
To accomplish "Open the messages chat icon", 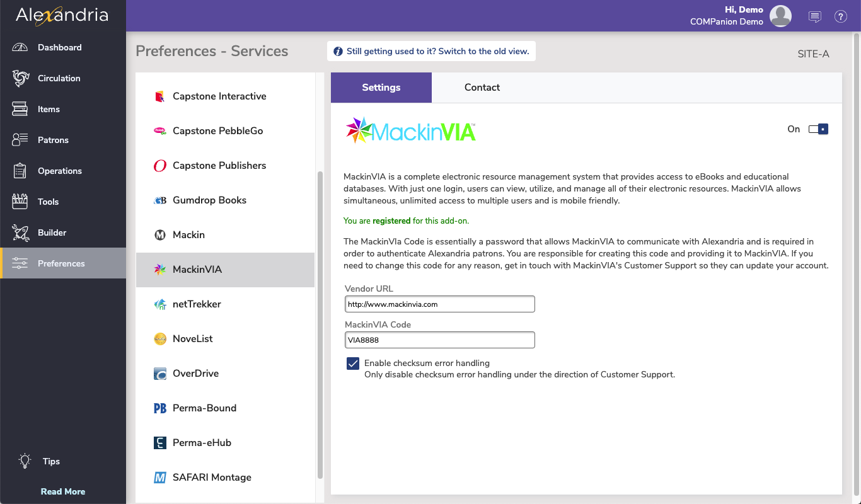I will [x=815, y=17].
